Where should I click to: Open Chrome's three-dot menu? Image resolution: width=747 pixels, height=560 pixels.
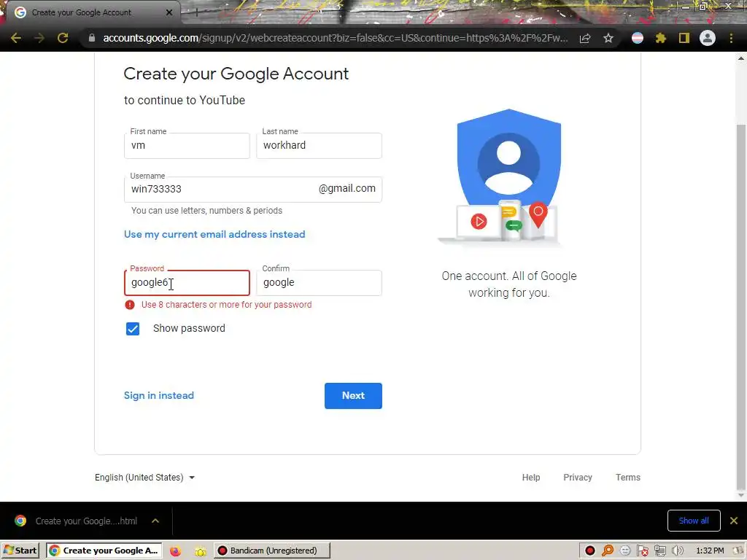[x=731, y=38]
